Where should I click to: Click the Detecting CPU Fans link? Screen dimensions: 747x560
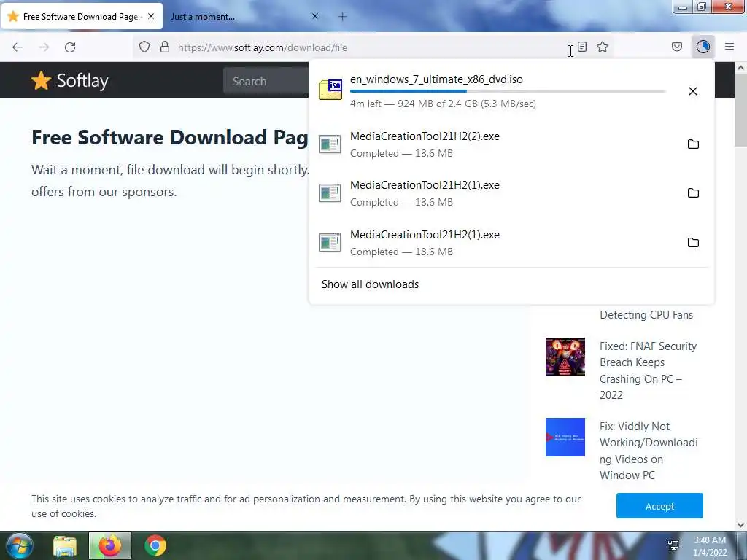pos(646,315)
